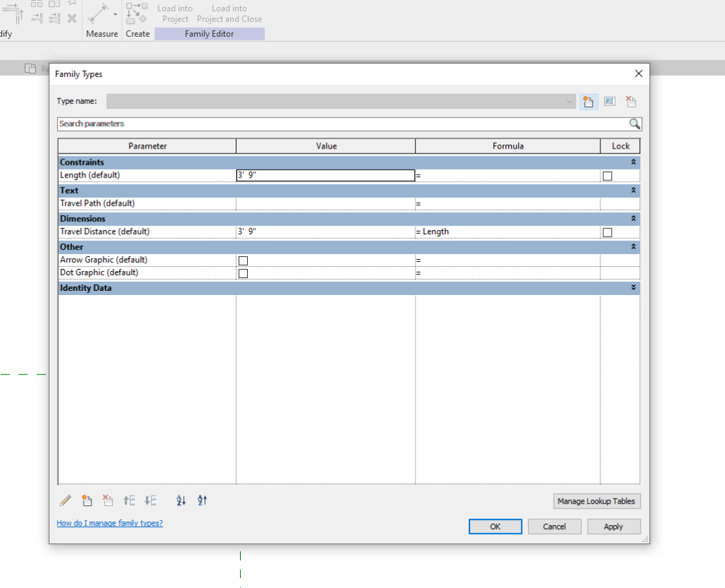Click the Delete X icon in Modify panel
725x588 pixels.
click(x=72, y=18)
